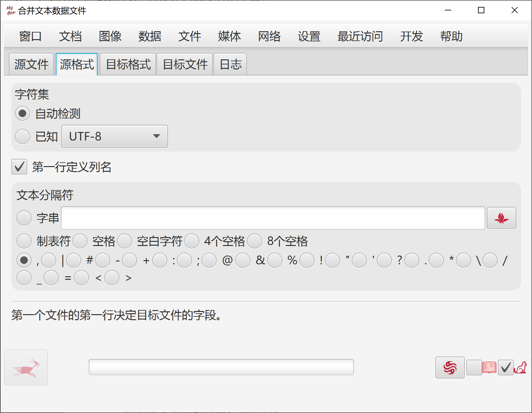Select the underscore _ delimiter radio button
This screenshot has width=532, height=413.
pos(24,278)
